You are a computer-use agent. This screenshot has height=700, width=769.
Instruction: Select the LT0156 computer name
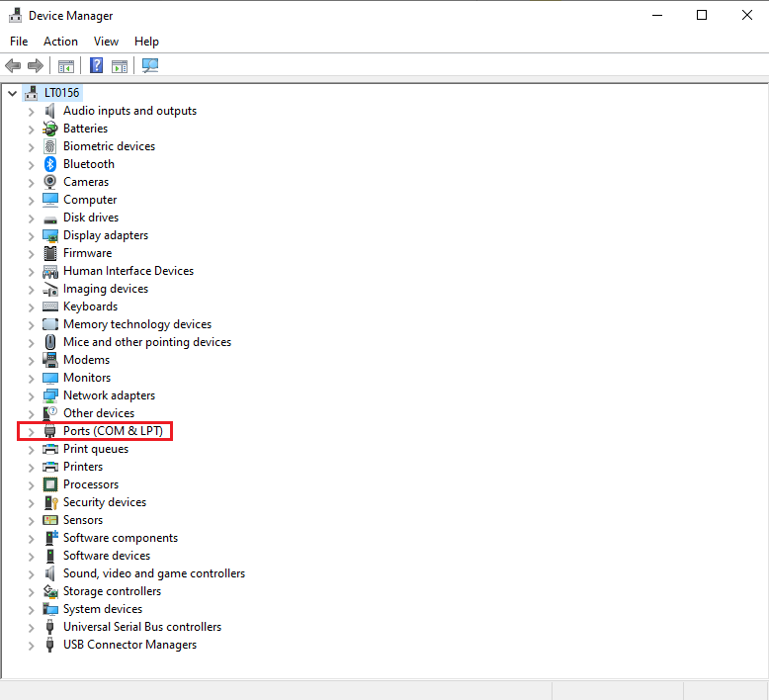[62, 93]
